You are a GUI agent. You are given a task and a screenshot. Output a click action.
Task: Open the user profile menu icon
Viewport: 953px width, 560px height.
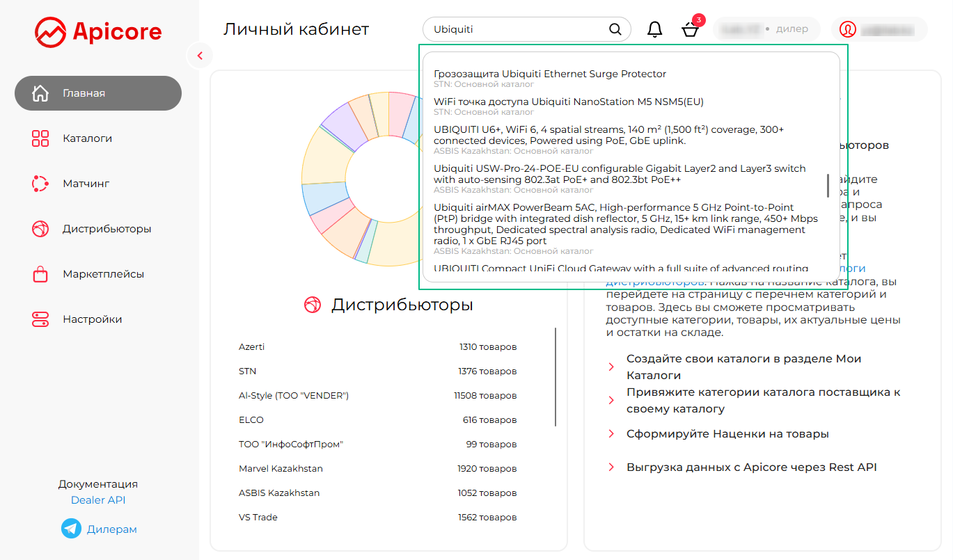[x=848, y=29]
